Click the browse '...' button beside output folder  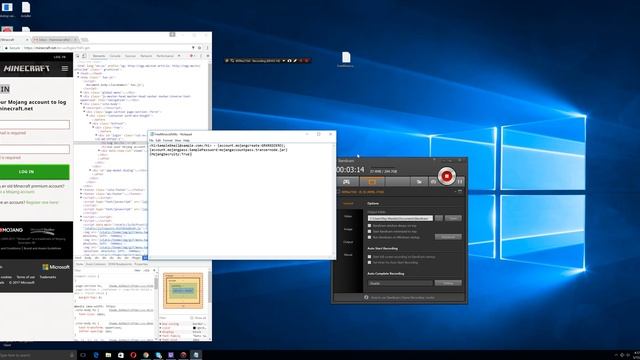pos(439,218)
